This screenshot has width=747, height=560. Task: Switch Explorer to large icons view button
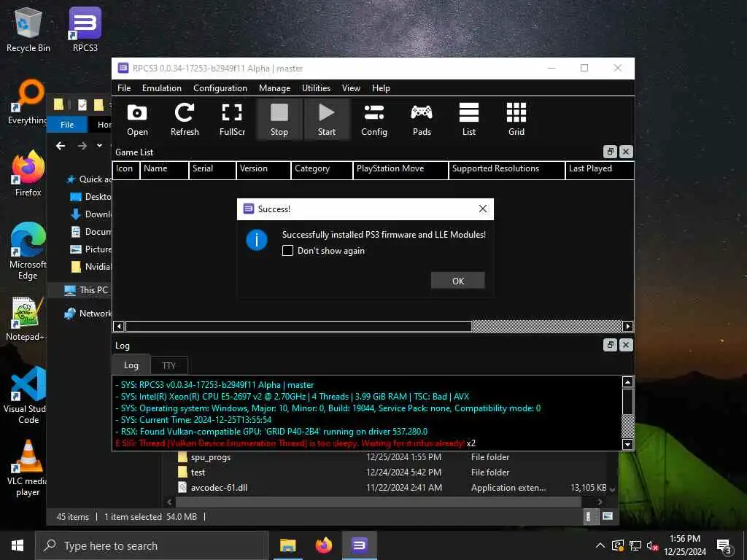click(608, 517)
